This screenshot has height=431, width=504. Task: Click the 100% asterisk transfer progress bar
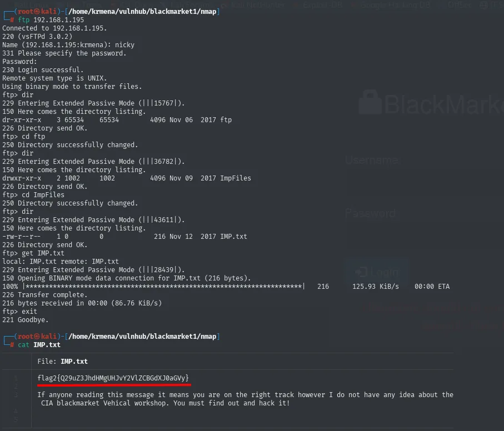(163, 287)
